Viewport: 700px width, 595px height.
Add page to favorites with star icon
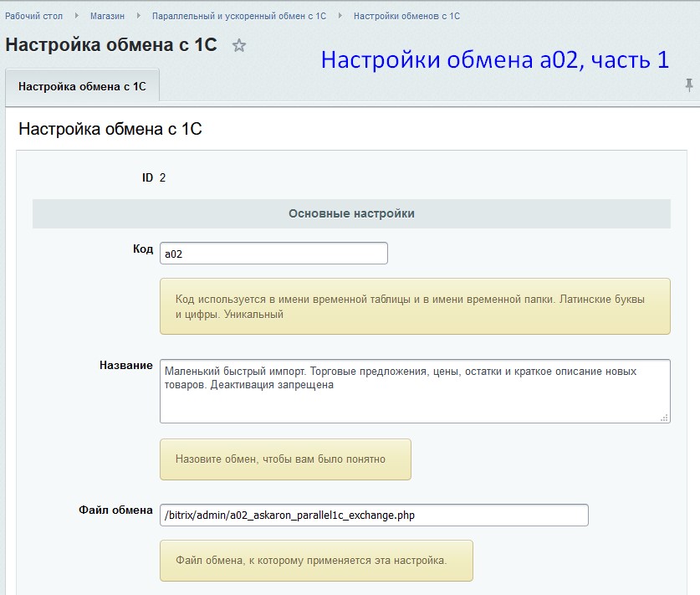tap(239, 46)
